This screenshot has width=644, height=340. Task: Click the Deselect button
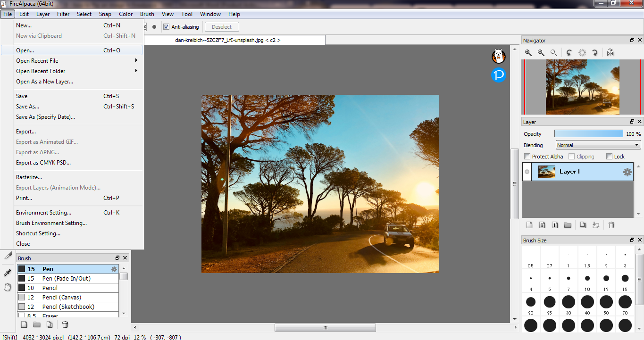click(222, 27)
